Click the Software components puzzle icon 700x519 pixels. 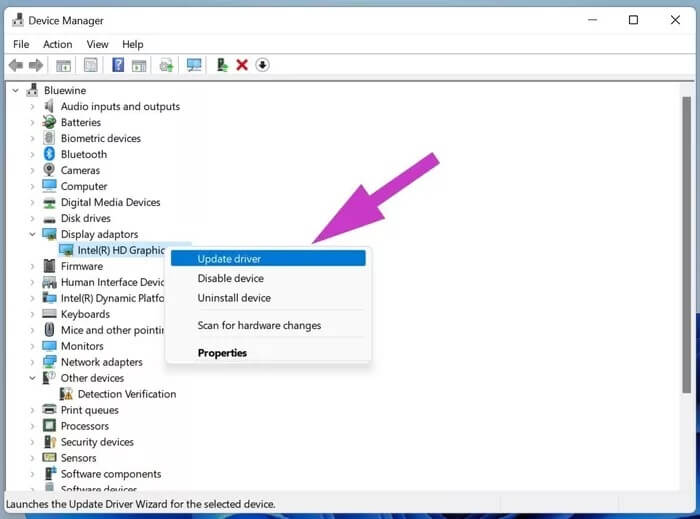pyautogui.click(x=50, y=473)
